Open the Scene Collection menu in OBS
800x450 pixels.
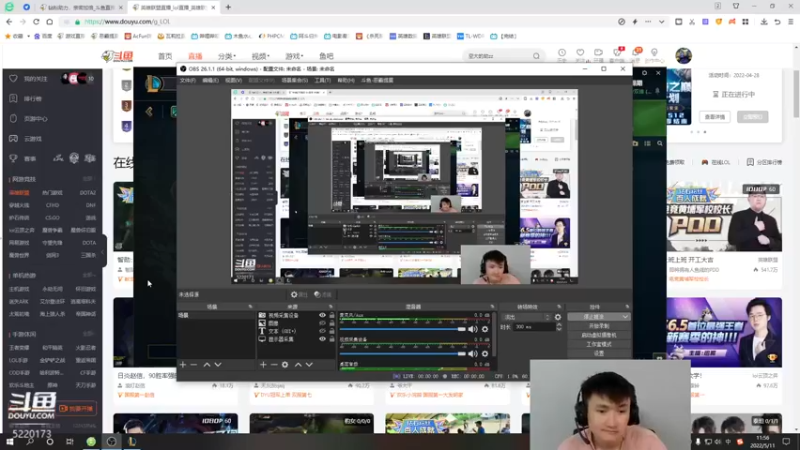294,80
